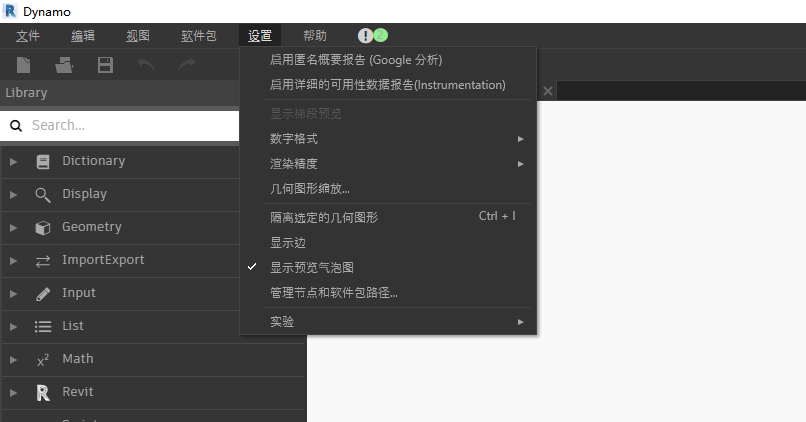806x422 pixels.
Task: Click the Input pencil icon
Action: [43, 294]
